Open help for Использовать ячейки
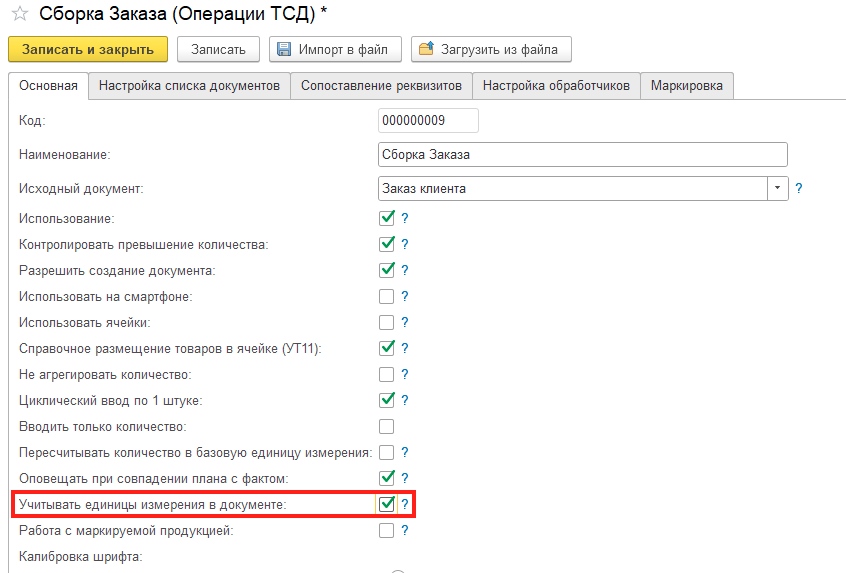 [x=405, y=322]
